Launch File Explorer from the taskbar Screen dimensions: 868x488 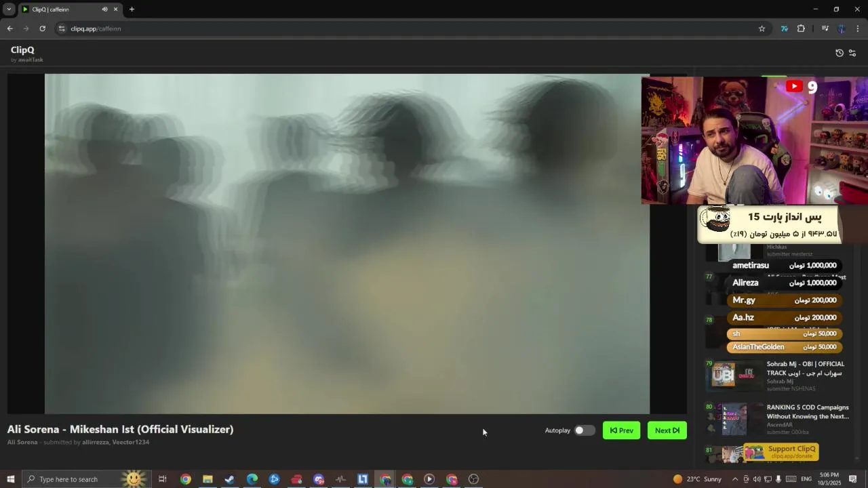(208, 479)
